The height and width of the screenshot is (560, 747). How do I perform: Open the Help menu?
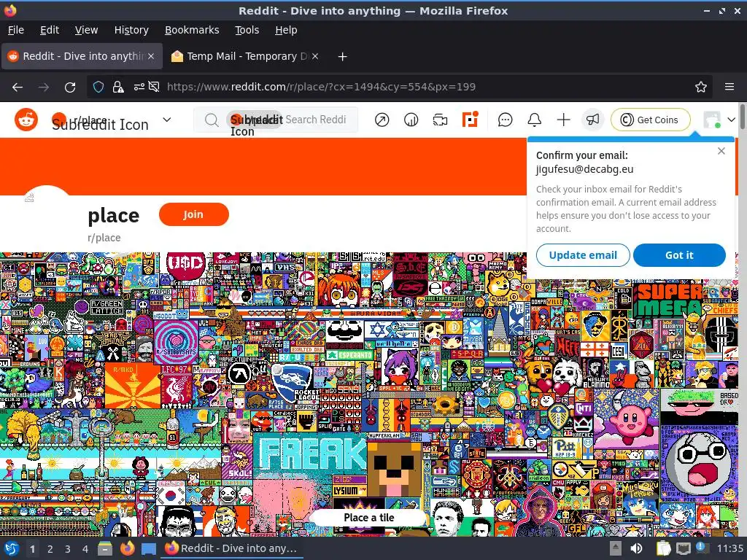(286, 30)
